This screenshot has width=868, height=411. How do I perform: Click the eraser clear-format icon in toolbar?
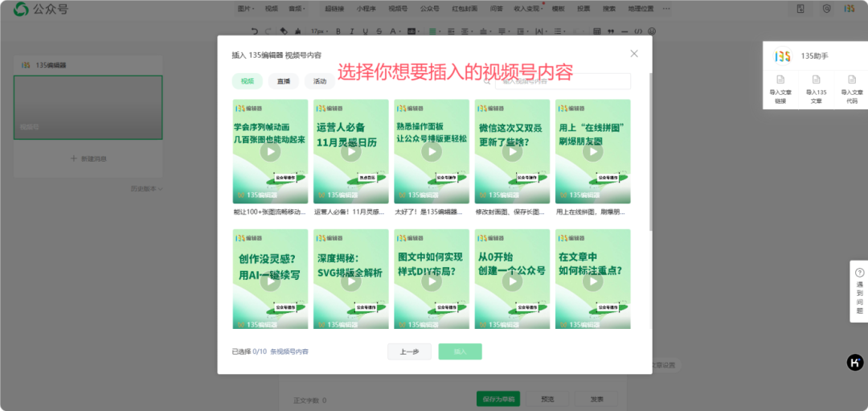284,31
